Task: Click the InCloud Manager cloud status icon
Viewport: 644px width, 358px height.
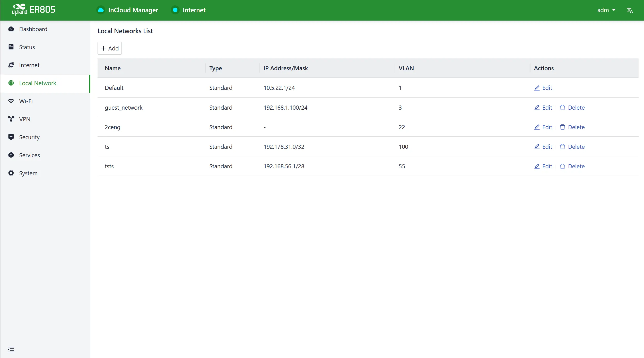Action: coord(101,10)
